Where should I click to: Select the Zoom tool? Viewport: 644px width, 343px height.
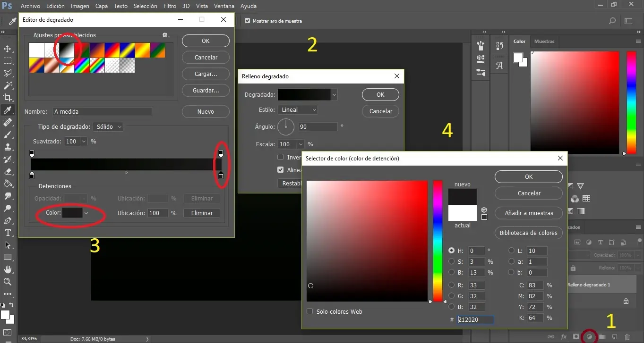8,282
